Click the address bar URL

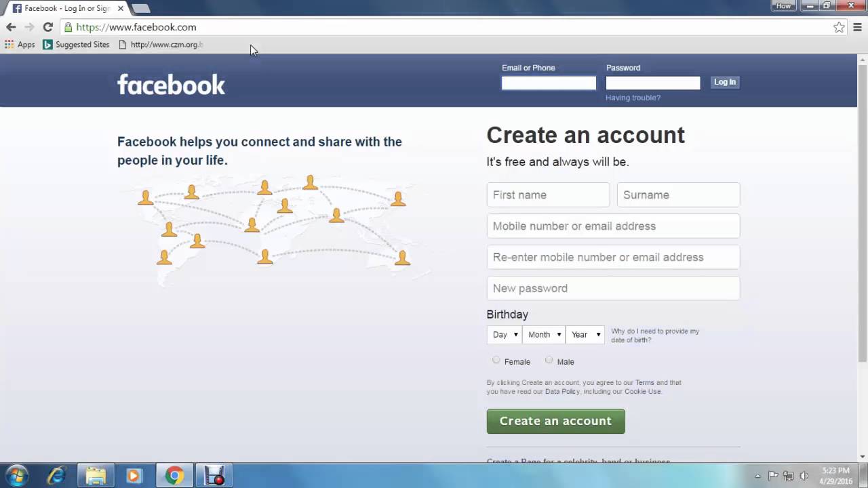(136, 27)
